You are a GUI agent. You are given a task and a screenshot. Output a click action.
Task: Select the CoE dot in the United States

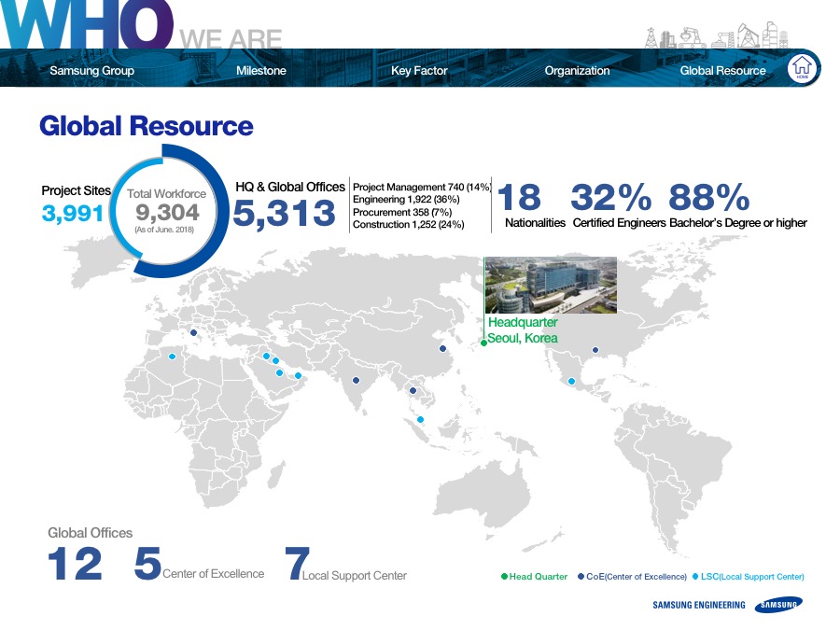595,350
